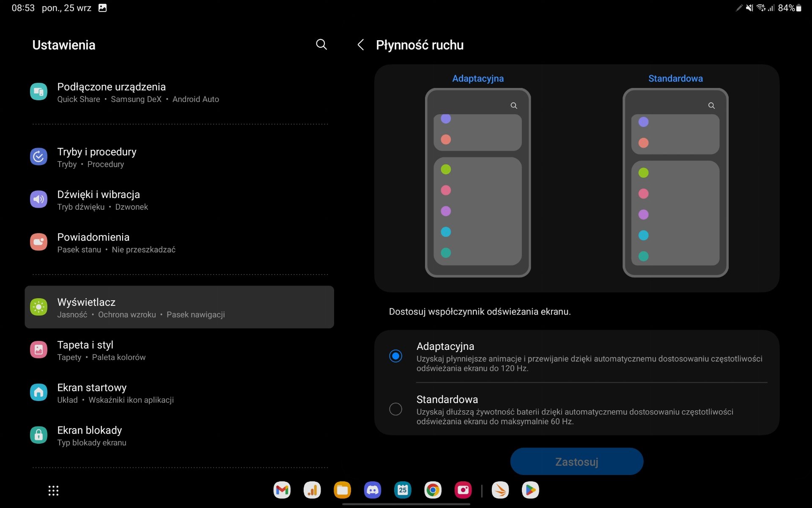
Task: Launch Discord from the taskbar
Action: coord(373,490)
